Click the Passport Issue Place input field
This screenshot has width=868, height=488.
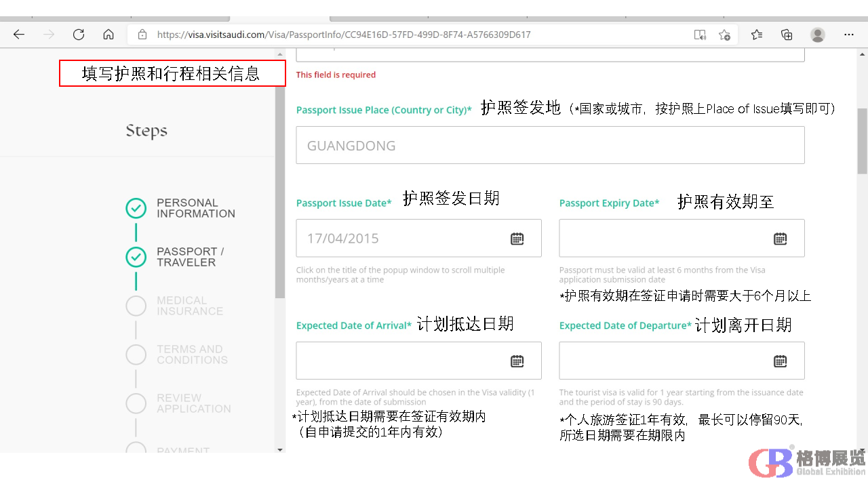pos(549,146)
